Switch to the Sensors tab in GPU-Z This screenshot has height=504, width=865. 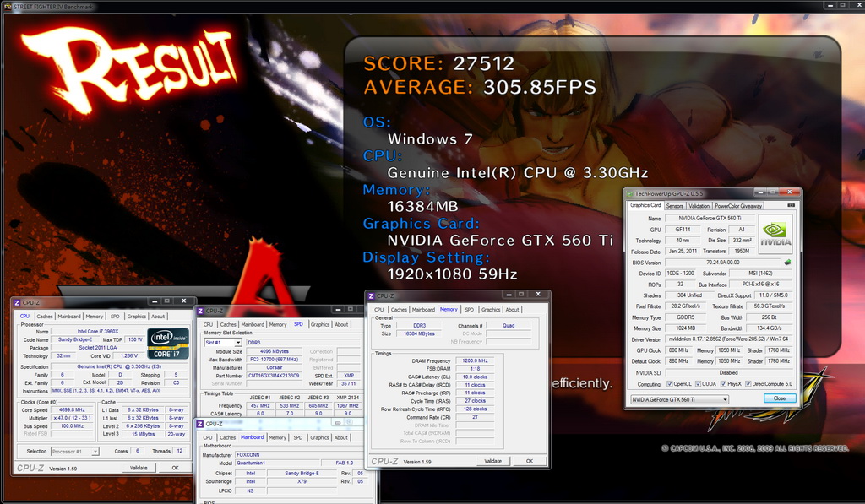(x=674, y=206)
